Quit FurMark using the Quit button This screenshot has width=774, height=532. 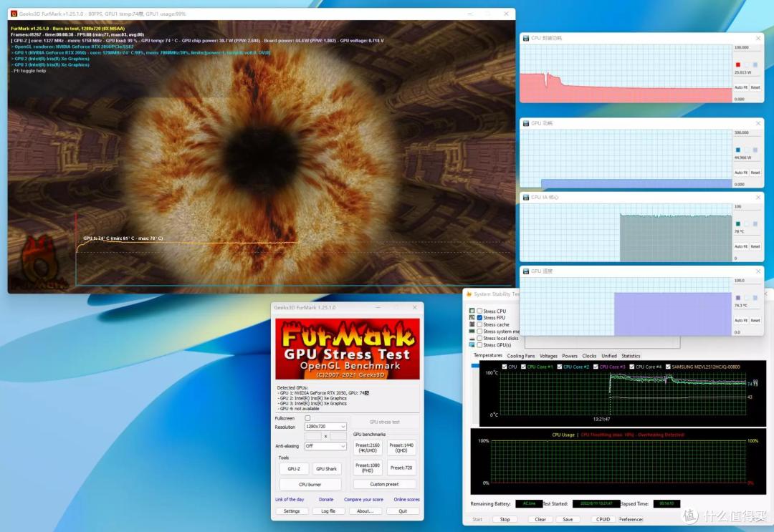tap(403, 511)
